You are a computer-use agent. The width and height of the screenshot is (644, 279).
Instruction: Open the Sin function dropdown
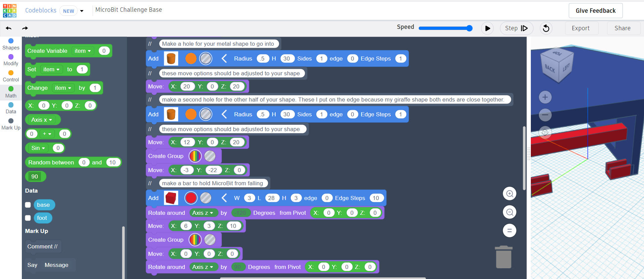(x=38, y=148)
